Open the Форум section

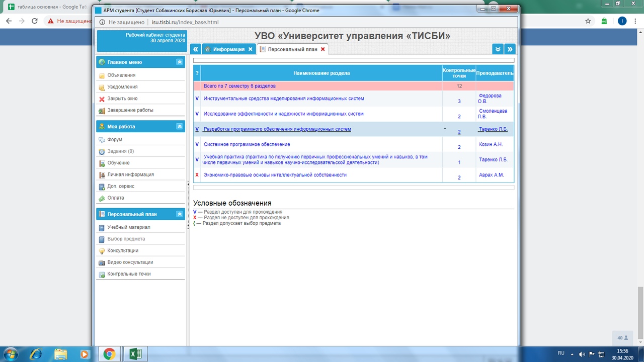click(115, 140)
